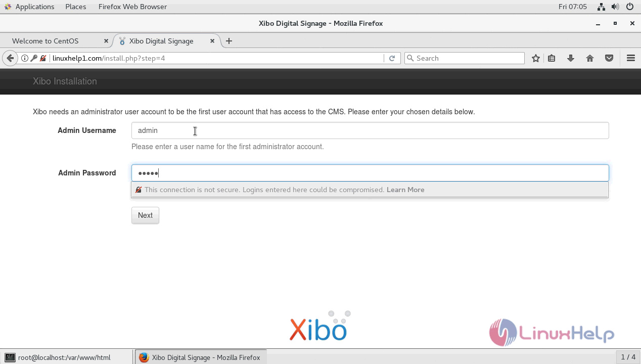The height and width of the screenshot is (364, 641).
Task: Click the network connection tray icon
Action: 601,7
